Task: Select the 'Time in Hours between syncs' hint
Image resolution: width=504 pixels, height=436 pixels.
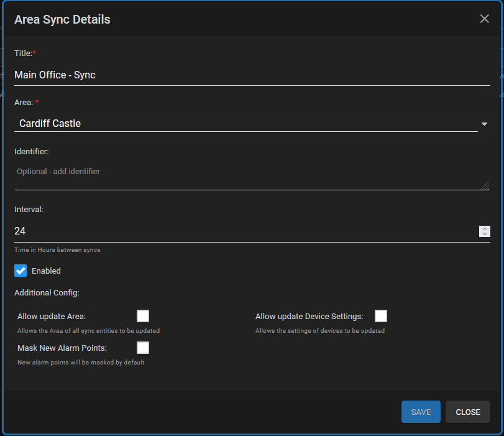Action: click(x=57, y=249)
